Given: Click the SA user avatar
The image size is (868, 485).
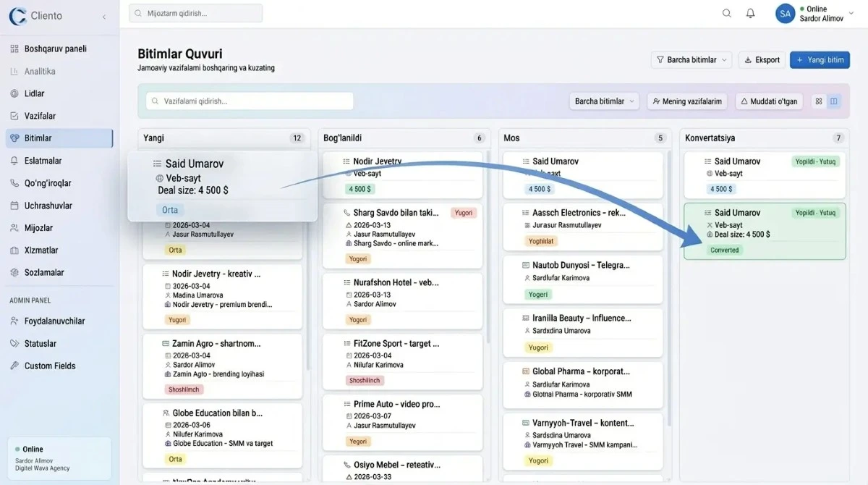Looking at the screenshot, I should pos(785,13).
